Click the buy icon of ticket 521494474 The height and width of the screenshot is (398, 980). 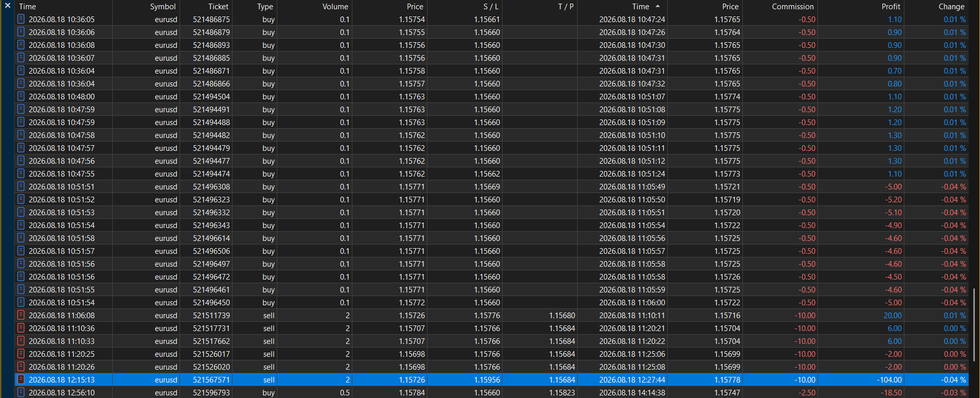coord(21,174)
